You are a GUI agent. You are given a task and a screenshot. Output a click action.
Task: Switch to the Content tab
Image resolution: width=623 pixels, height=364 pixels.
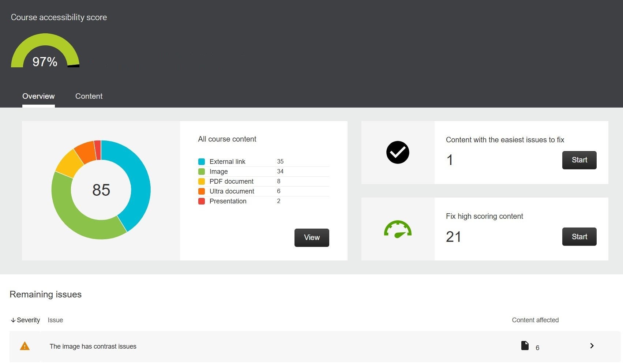89,96
